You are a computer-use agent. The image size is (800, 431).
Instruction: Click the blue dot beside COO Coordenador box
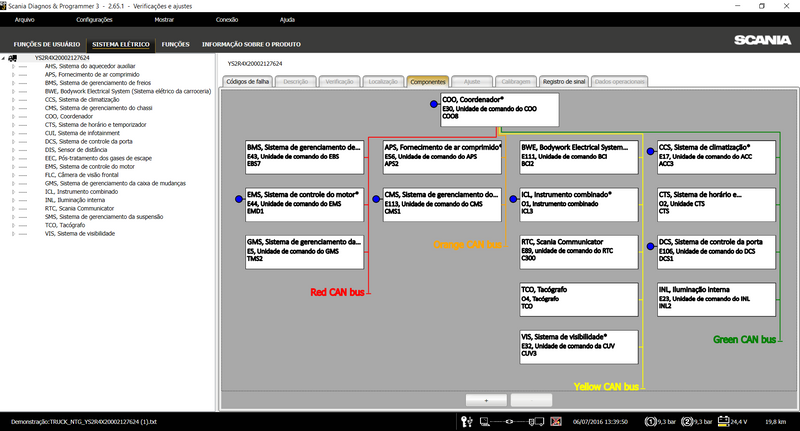click(x=434, y=104)
